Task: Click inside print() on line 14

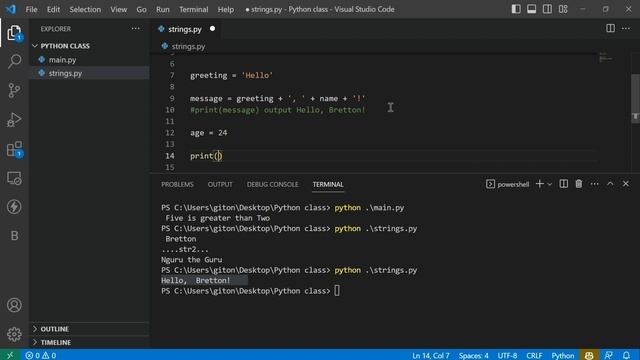Action: [x=218, y=156]
